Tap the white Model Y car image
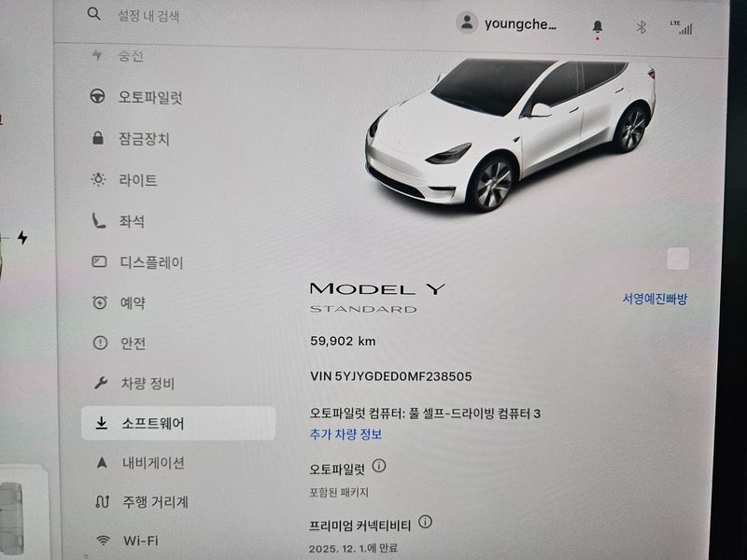This screenshot has height=560, width=747. [x=510, y=133]
